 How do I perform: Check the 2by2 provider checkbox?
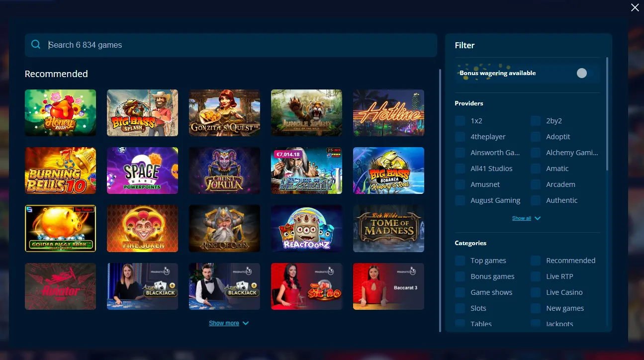pos(536,121)
